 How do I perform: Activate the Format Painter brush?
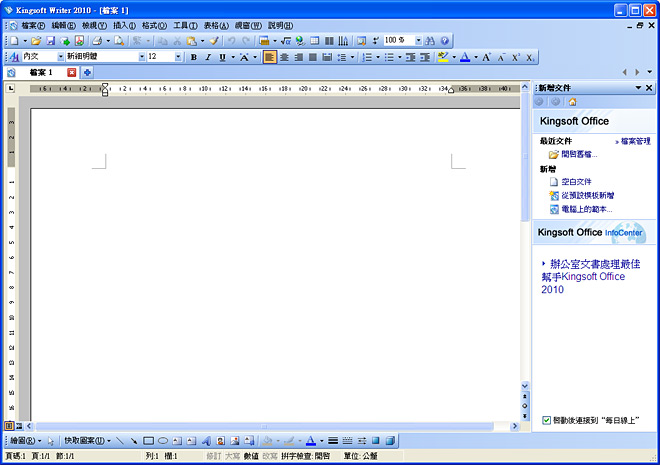(x=214, y=41)
